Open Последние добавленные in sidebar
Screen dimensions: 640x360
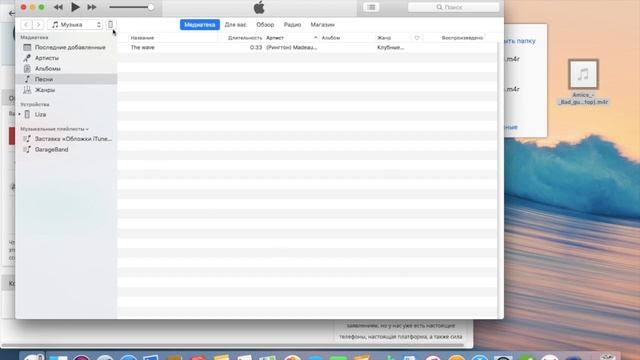pyautogui.click(x=66, y=47)
